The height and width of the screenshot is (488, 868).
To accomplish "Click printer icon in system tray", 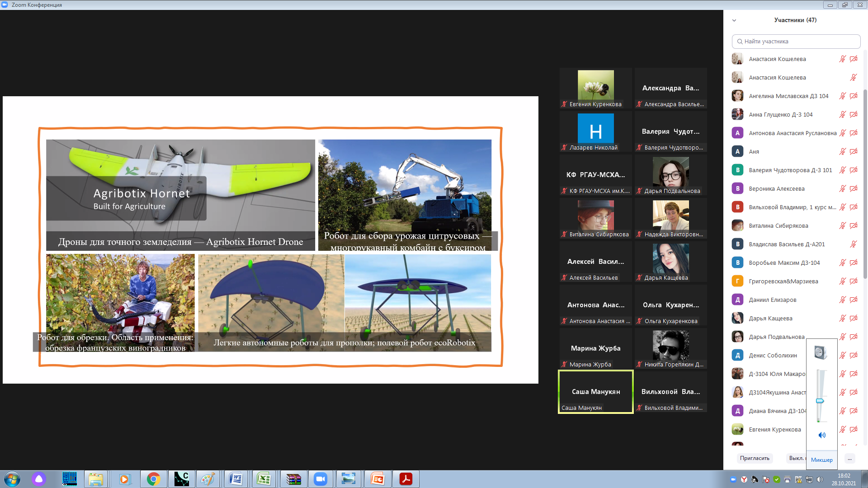I will pyautogui.click(x=788, y=479).
